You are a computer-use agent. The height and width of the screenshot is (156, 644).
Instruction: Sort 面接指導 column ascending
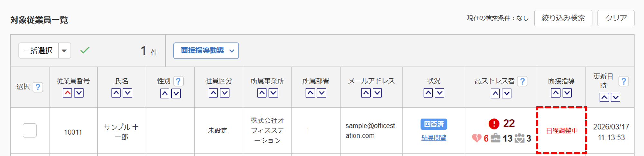point(555,93)
